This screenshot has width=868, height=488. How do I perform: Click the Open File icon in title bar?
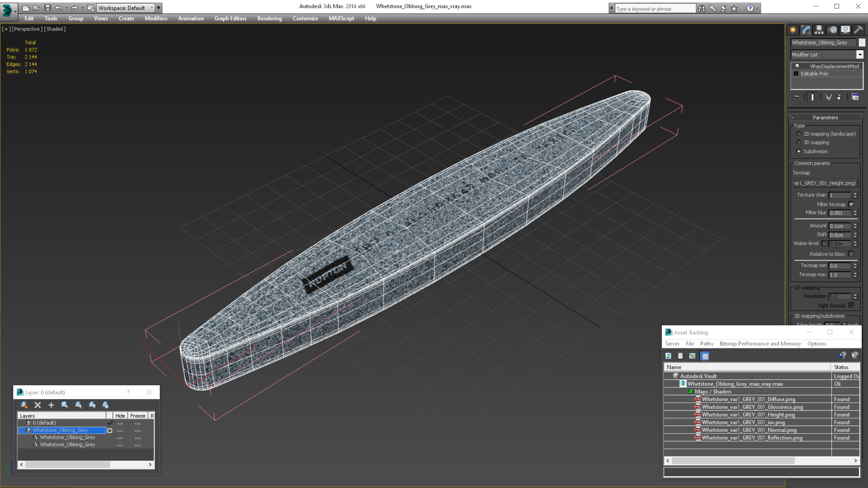tap(37, 8)
